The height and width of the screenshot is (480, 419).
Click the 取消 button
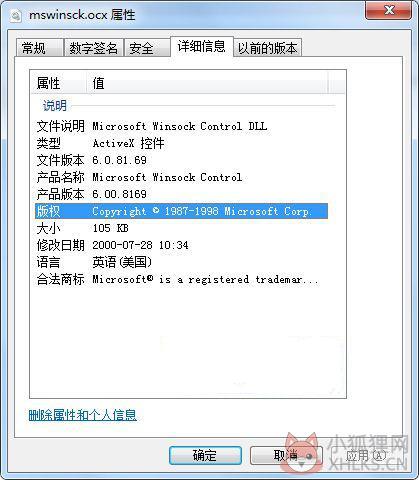pos(286,455)
